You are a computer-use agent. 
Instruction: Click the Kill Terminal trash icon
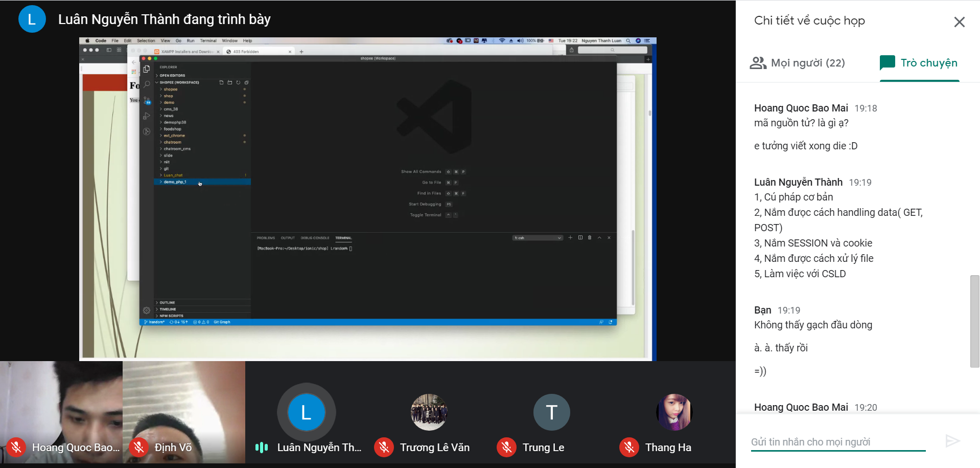[590, 238]
